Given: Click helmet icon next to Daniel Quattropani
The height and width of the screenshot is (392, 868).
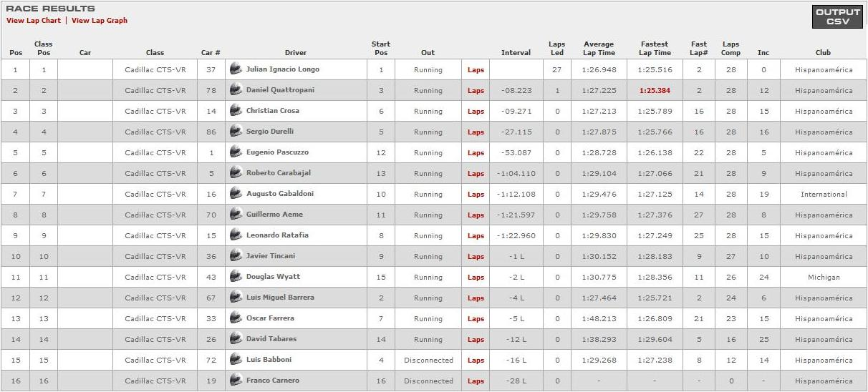Looking at the screenshot, I should point(236,90).
